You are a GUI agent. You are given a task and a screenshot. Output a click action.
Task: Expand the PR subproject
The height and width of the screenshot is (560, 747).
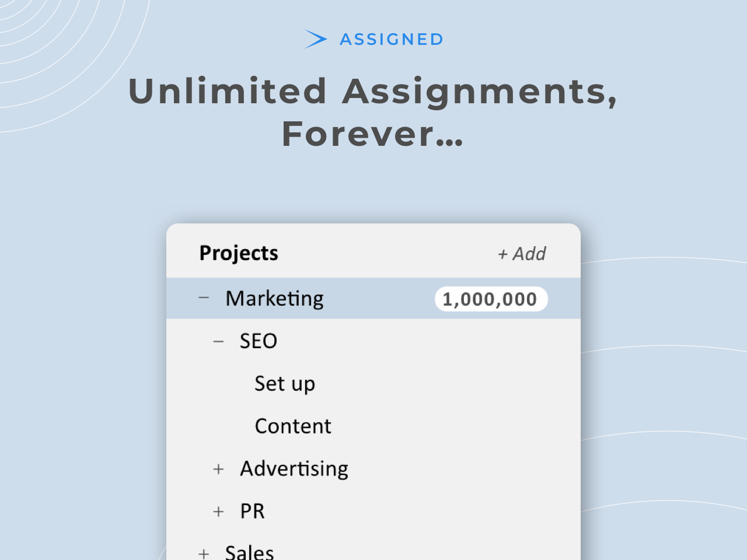click(x=218, y=512)
